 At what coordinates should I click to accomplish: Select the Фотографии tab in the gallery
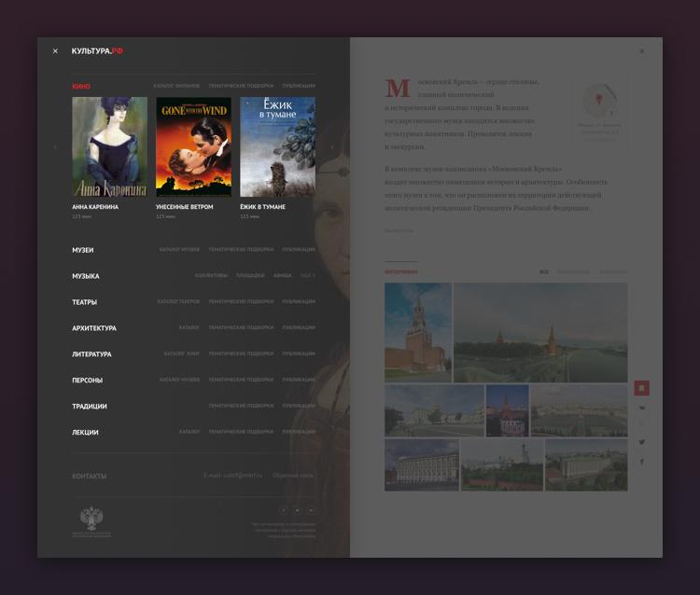(400, 271)
